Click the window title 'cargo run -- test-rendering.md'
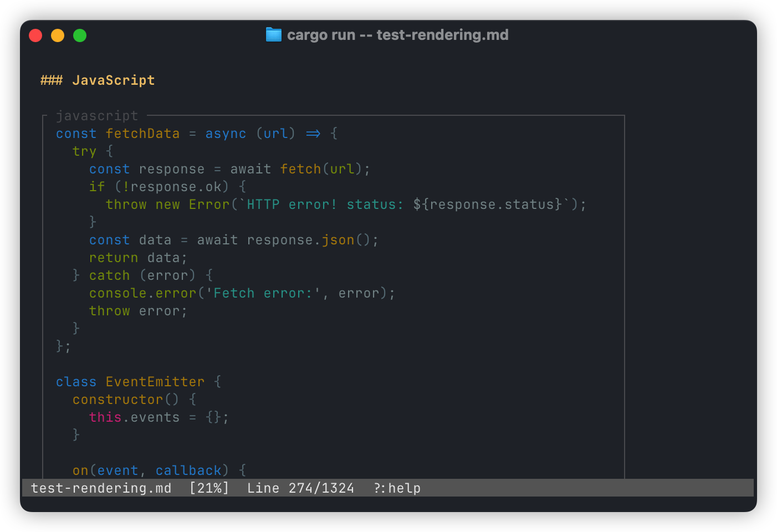This screenshot has height=532, width=777. 397,35
